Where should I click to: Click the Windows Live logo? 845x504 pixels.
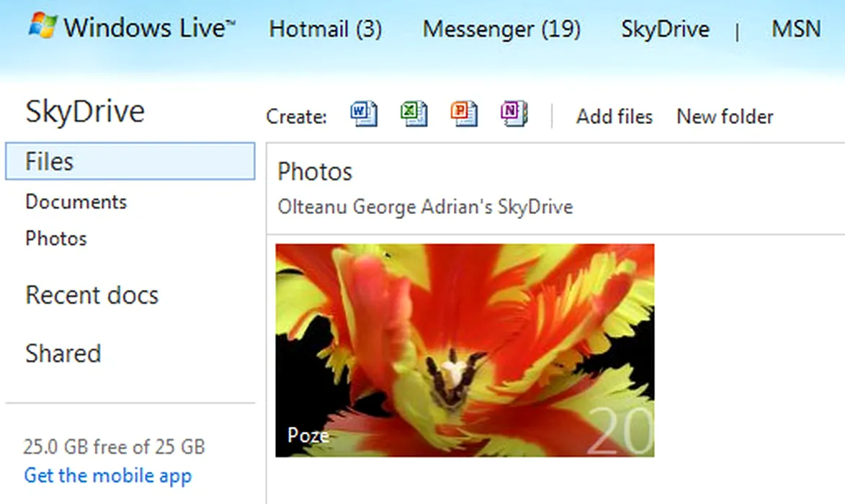pyautogui.click(x=133, y=28)
